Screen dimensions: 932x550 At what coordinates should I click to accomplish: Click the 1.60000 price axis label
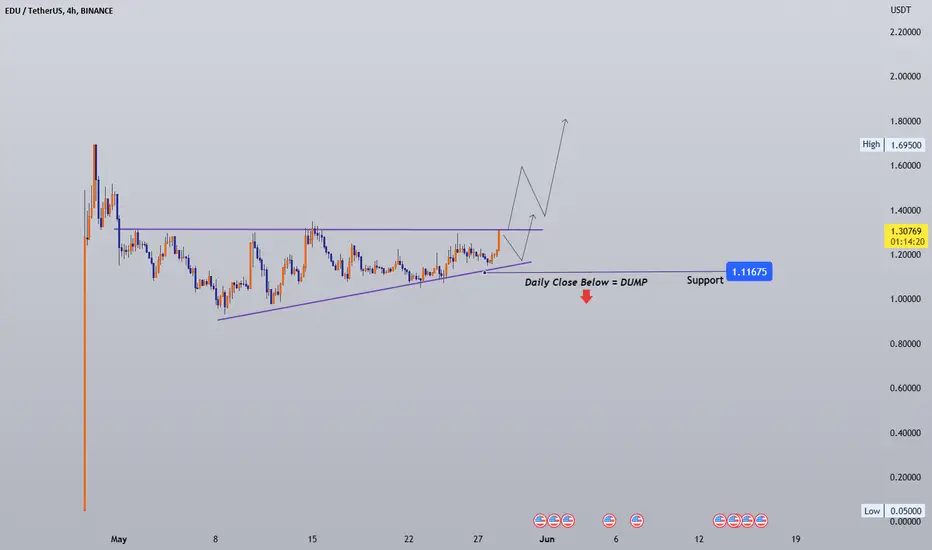click(905, 166)
